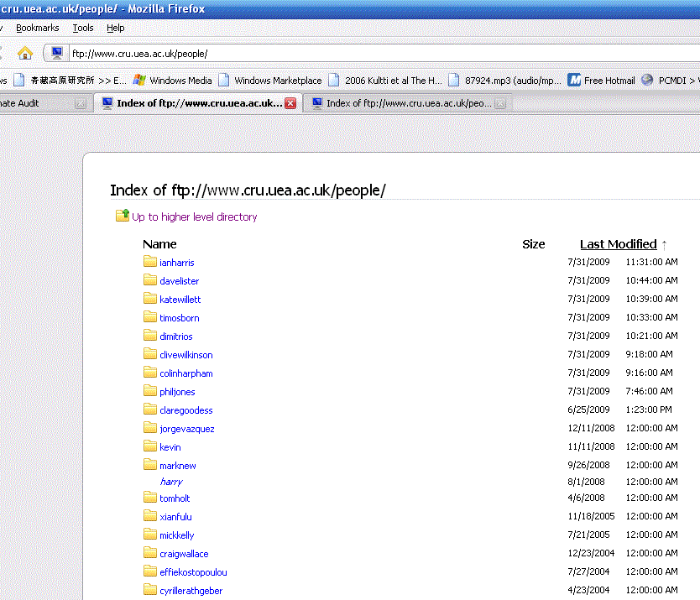Click the philjones folder icon
The height and width of the screenshot is (600, 700).
click(150, 391)
